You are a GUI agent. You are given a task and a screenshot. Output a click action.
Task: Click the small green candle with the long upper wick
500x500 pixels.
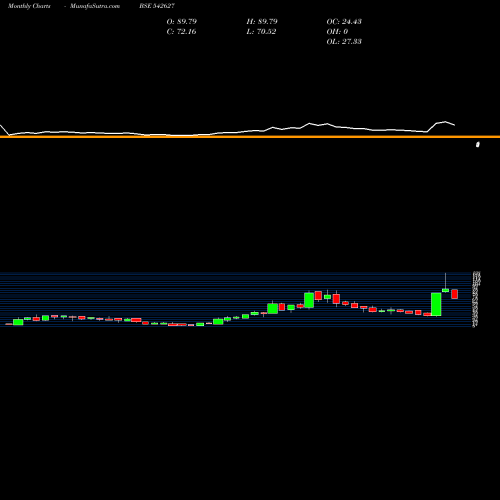pos(445,290)
